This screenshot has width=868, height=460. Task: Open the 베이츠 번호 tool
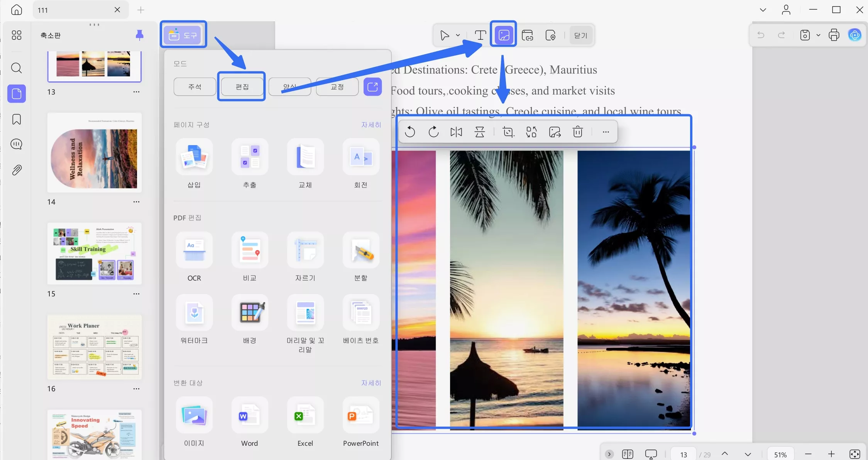click(x=361, y=320)
